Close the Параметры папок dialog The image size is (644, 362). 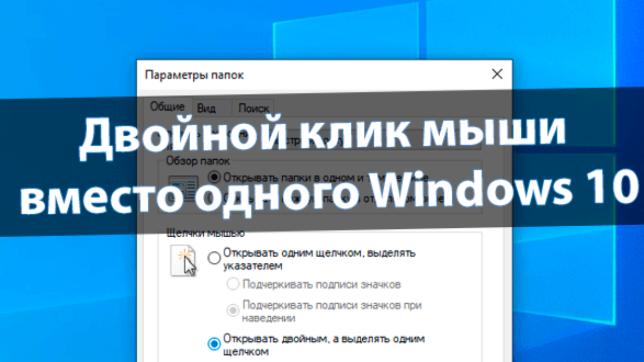(x=497, y=74)
